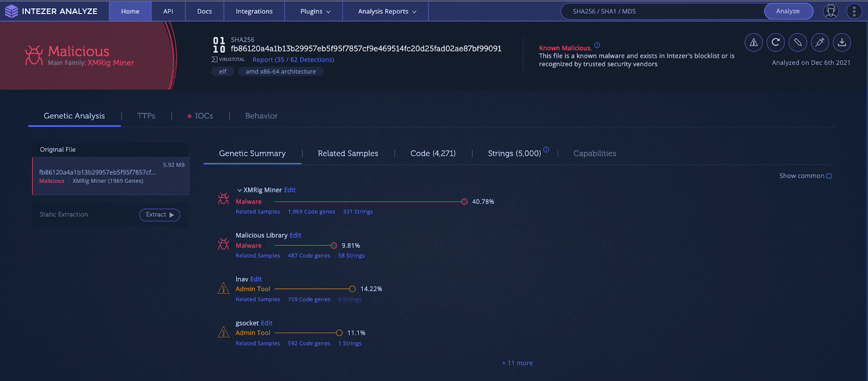Open gsocket 592 Code genes link
This screenshot has height=381, width=868.
coord(309,344)
